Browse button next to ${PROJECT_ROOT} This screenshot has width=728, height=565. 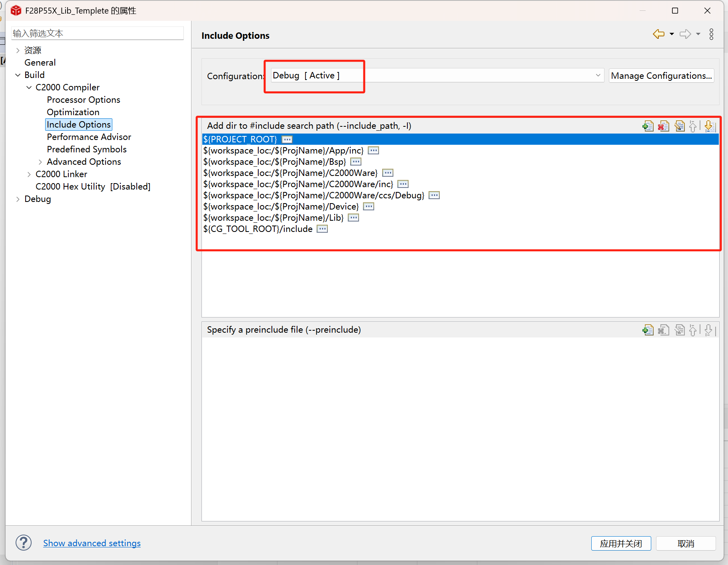pos(287,140)
